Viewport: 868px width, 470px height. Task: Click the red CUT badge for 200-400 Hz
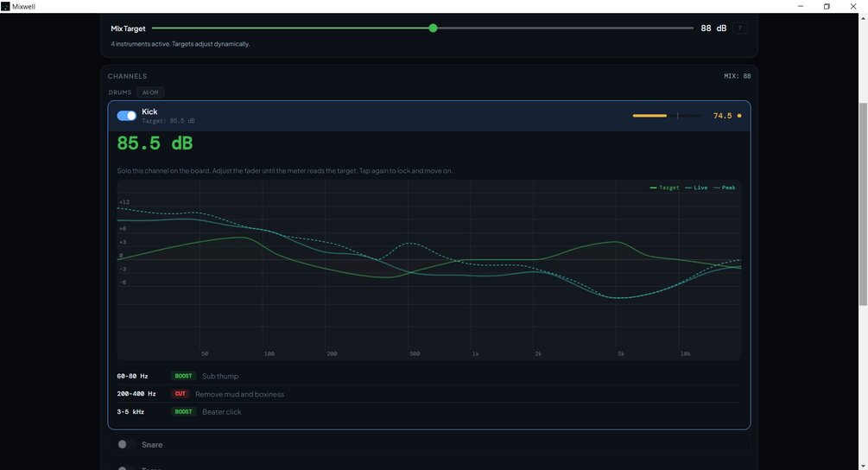pyautogui.click(x=180, y=394)
